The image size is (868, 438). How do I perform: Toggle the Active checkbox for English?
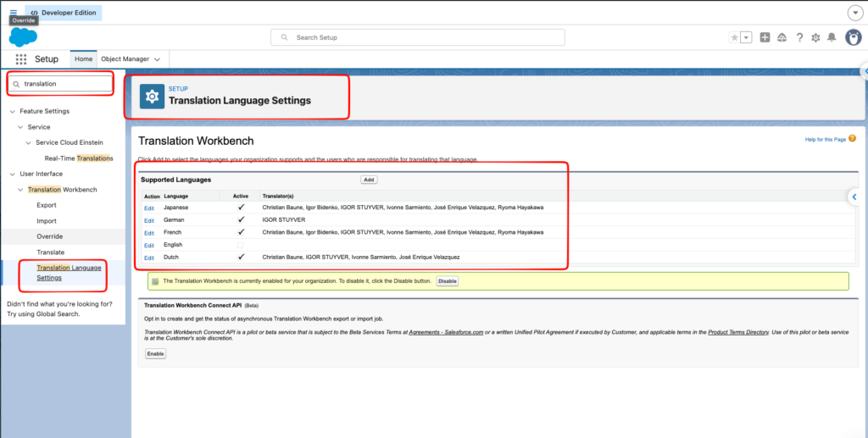tap(240, 245)
